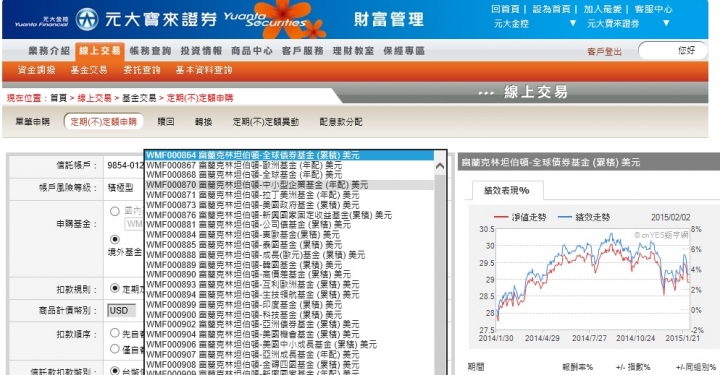Open 理財教室 main menu
This screenshot has height=375, width=720.
tap(353, 51)
